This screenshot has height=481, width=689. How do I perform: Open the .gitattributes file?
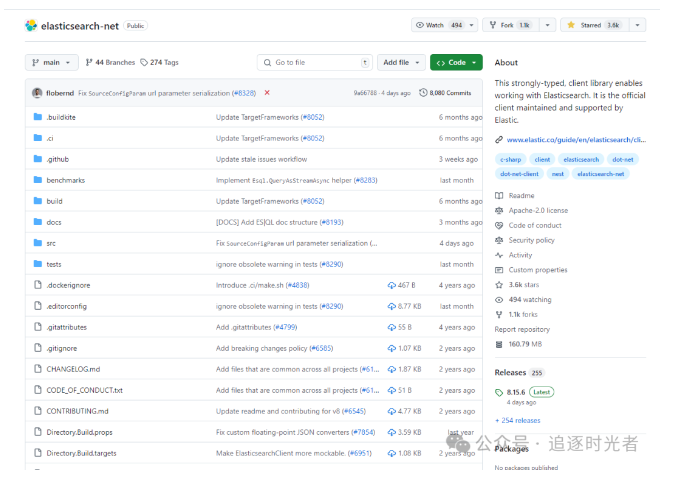click(66, 327)
